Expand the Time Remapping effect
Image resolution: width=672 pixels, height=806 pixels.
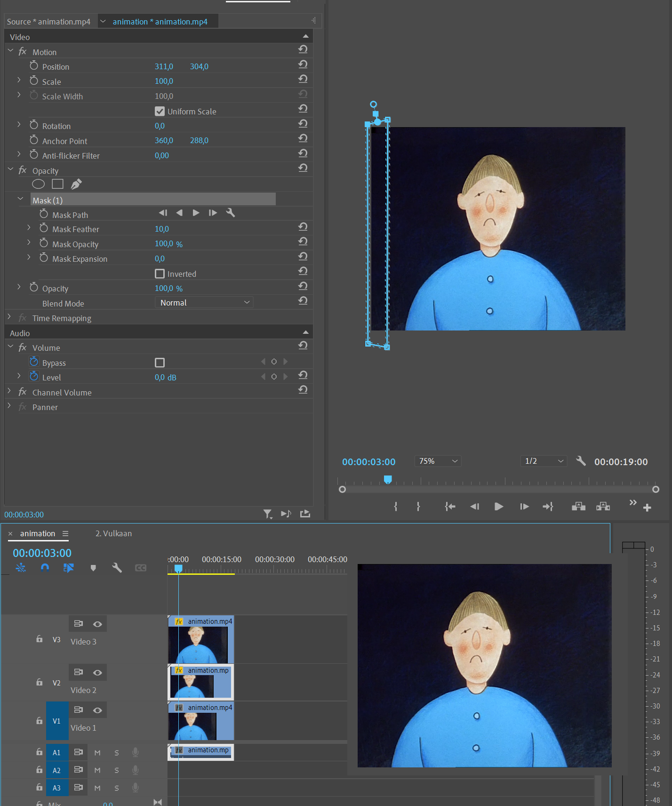[9, 318]
